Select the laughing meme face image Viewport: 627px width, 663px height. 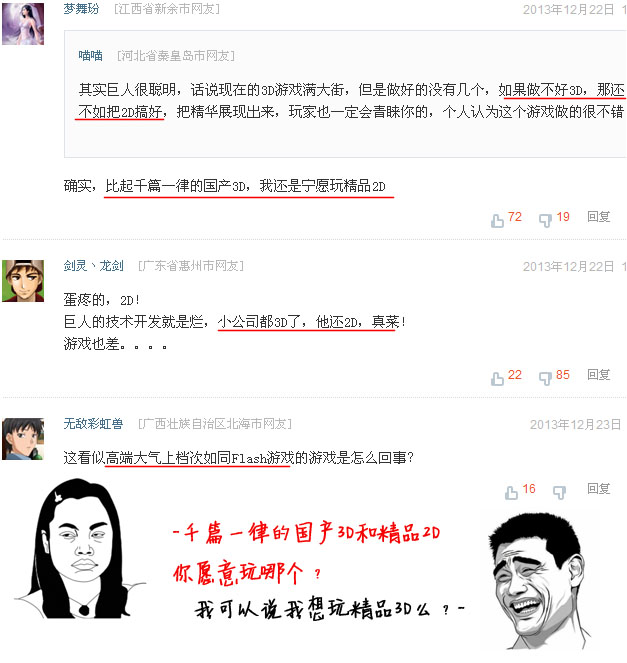[x=539, y=581]
